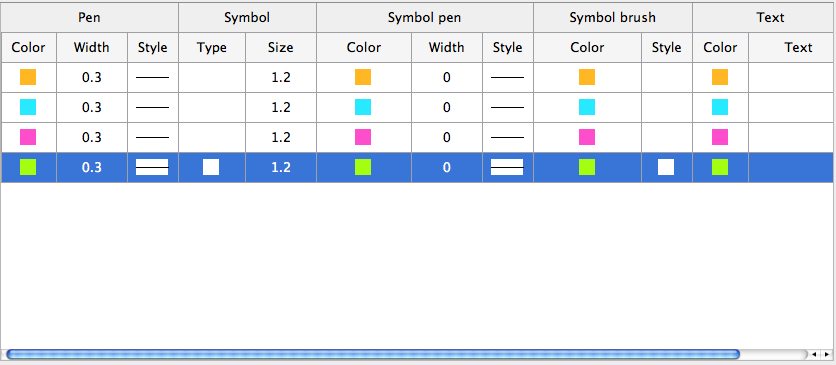Open the Pen line style in the green row

click(152, 167)
